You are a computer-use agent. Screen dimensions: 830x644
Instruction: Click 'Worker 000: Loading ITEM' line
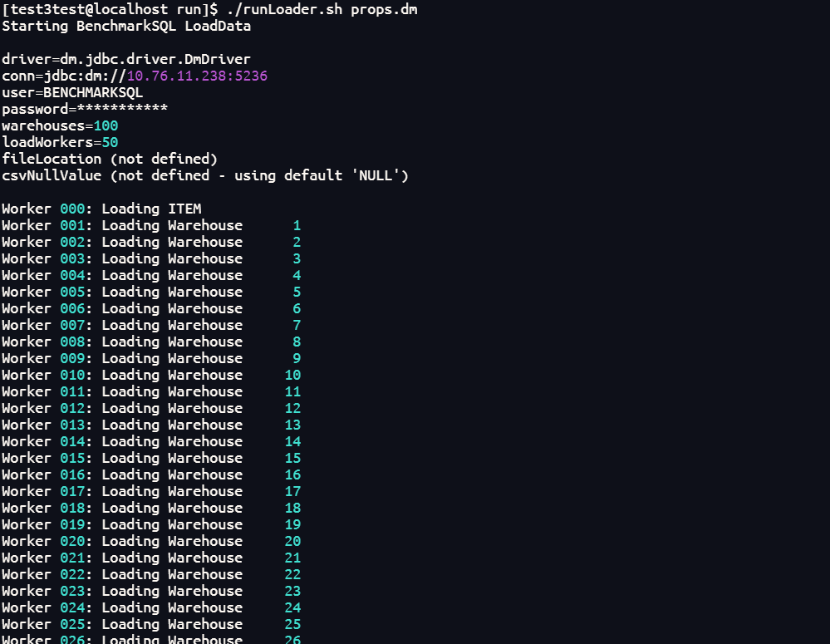click(101, 209)
